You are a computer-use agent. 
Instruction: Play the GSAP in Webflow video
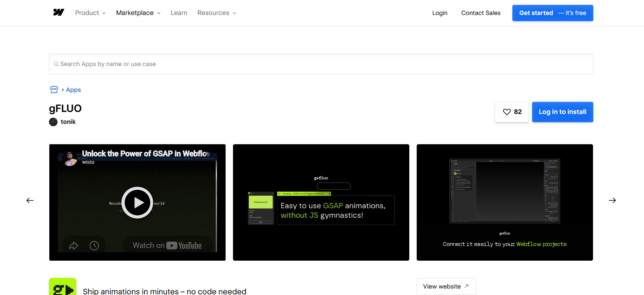tap(137, 202)
